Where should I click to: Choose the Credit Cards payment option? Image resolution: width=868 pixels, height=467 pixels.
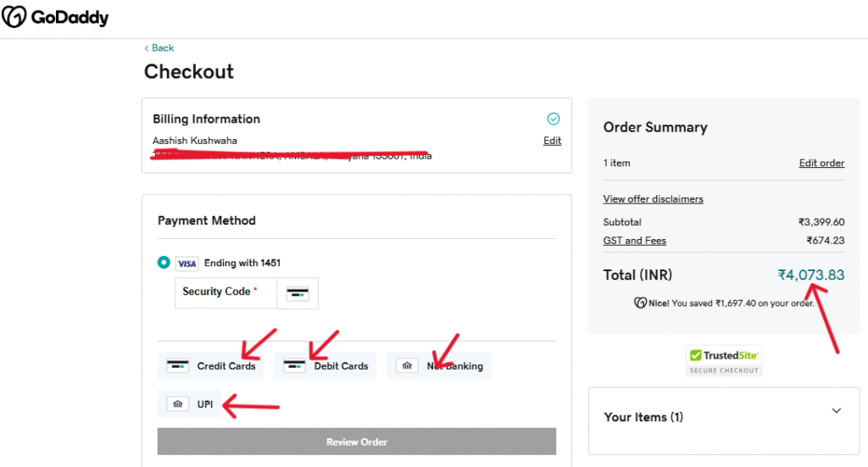click(x=210, y=366)
